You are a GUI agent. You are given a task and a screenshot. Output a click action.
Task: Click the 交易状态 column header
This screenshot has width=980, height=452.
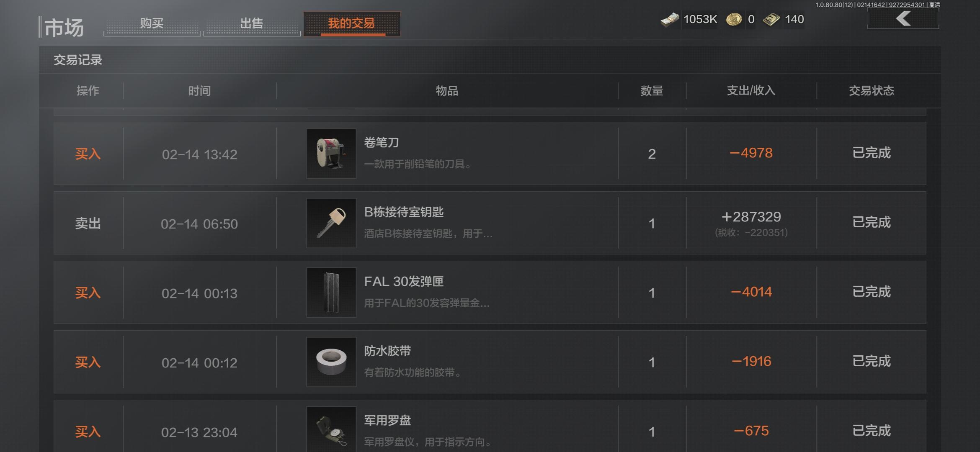point(872,91)
